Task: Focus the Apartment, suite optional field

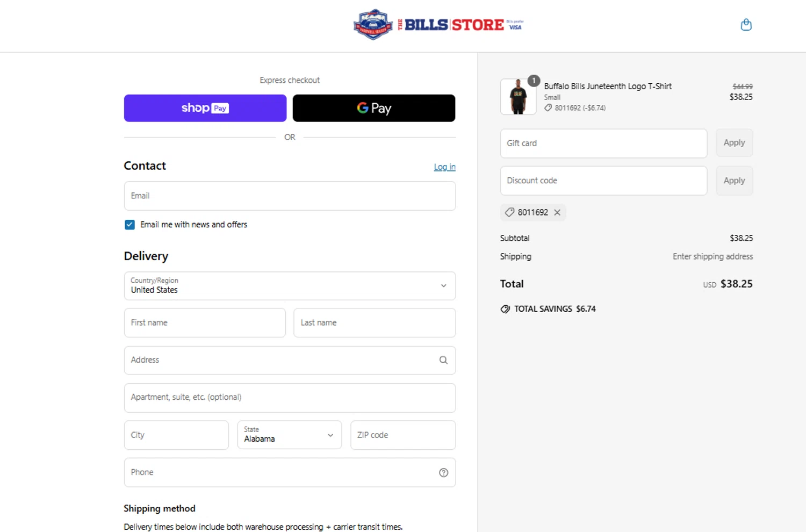Action: click(290, 398)
